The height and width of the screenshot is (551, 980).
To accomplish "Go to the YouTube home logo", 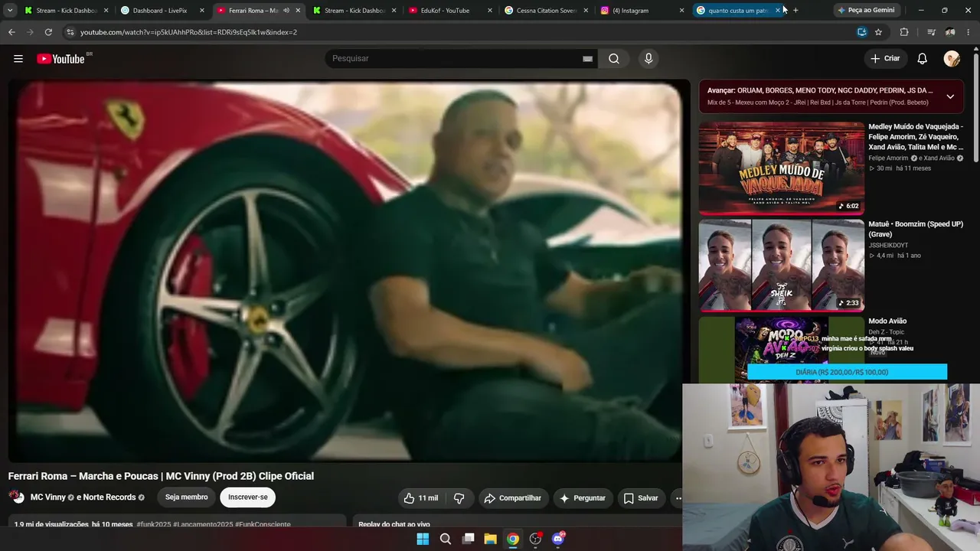I will coord(60,59).
